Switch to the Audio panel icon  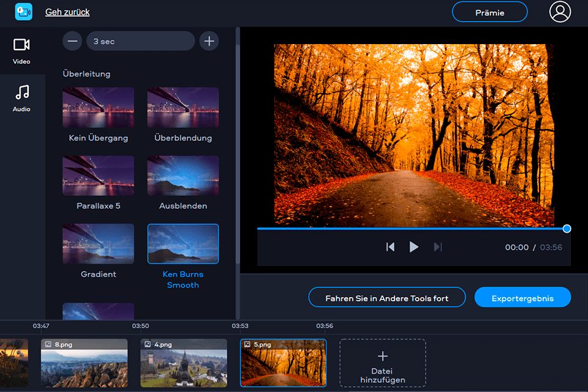[x=21, y=93]
